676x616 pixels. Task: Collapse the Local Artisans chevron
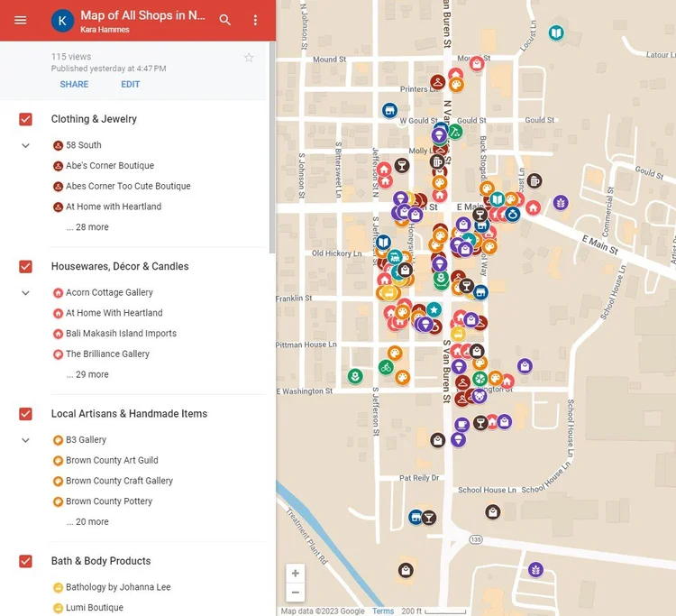pyautogui.click(x=26, y=440)
